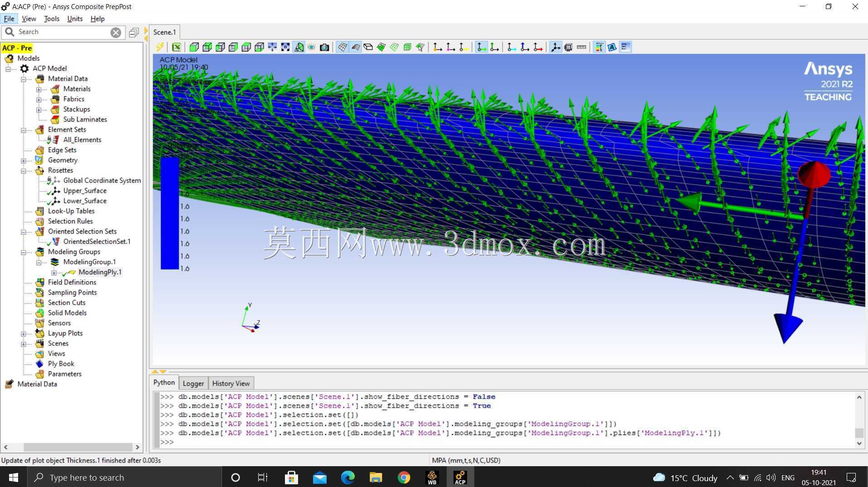
Task: Click the ruler measure icon
Action: click(582, 47)
